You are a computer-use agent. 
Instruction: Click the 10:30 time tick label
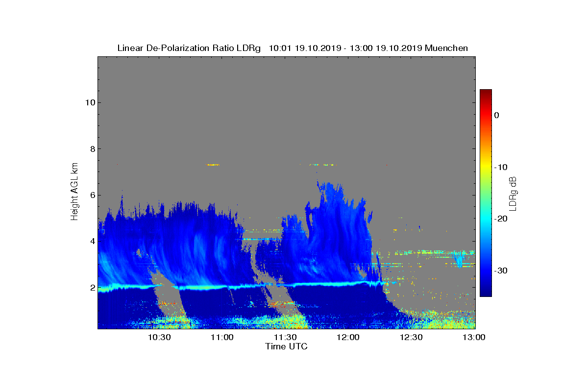[x=159, y=338]
